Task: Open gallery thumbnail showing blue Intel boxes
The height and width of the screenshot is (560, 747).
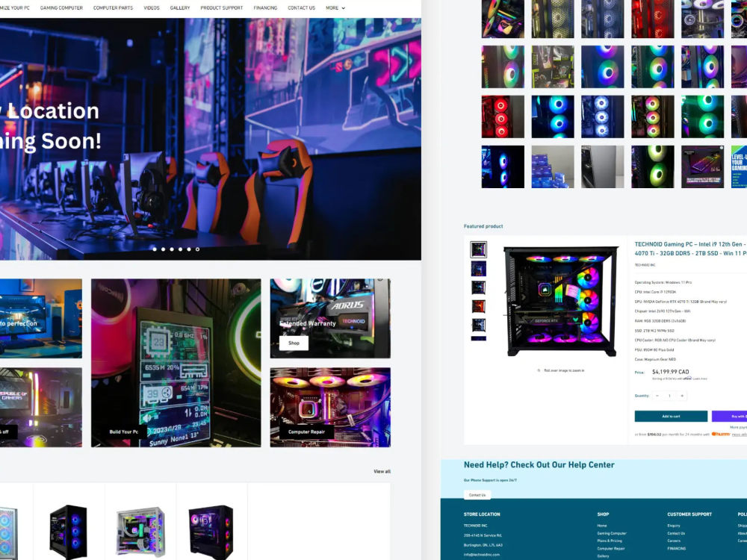Action: (553, 167)
